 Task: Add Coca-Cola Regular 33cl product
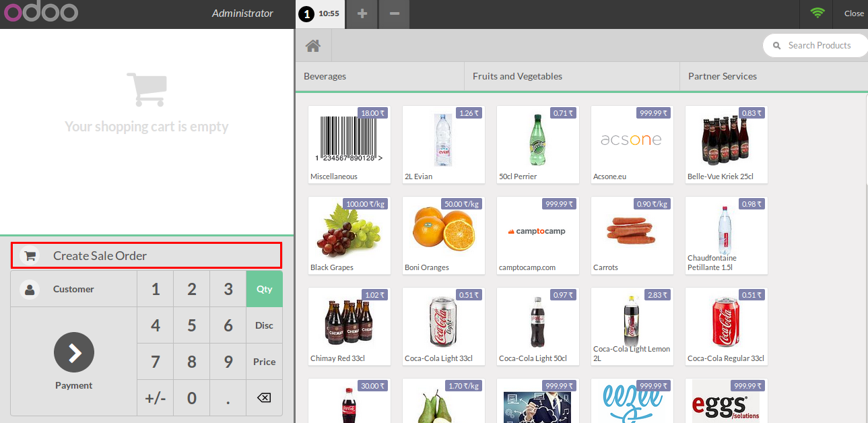click(x=727, y=326)
